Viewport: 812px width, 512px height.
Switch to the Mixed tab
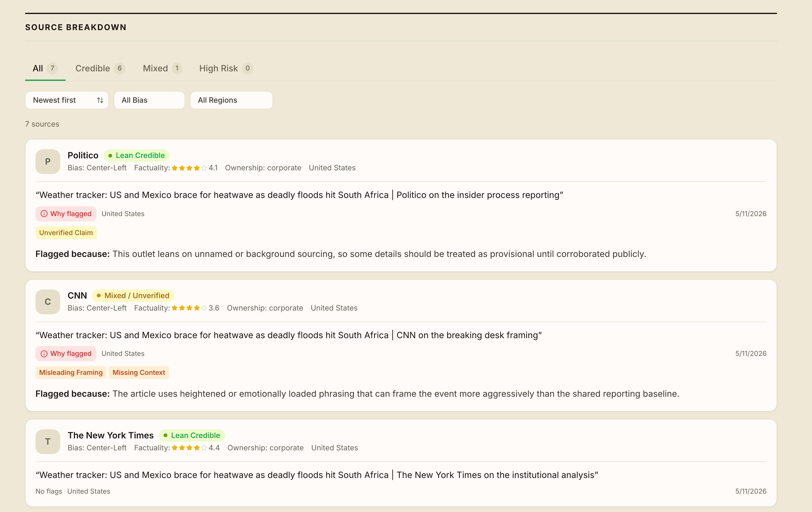pyautogui.click(x=162, y=68)
